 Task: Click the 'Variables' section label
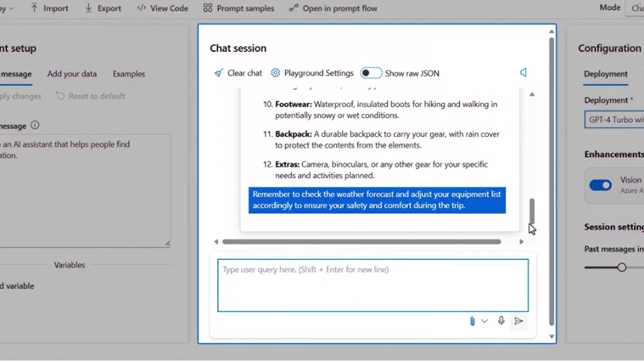tap(69, 265)
